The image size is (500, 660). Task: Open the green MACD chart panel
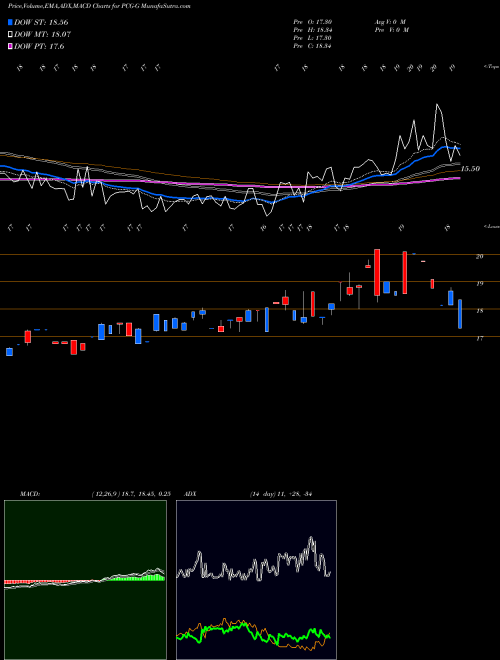pyautogui.click(x=85, y=580)
